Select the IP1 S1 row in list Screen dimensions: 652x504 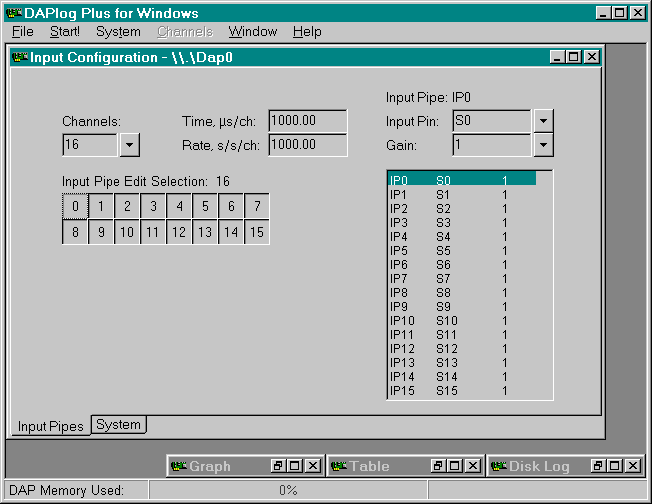point(462,195)
